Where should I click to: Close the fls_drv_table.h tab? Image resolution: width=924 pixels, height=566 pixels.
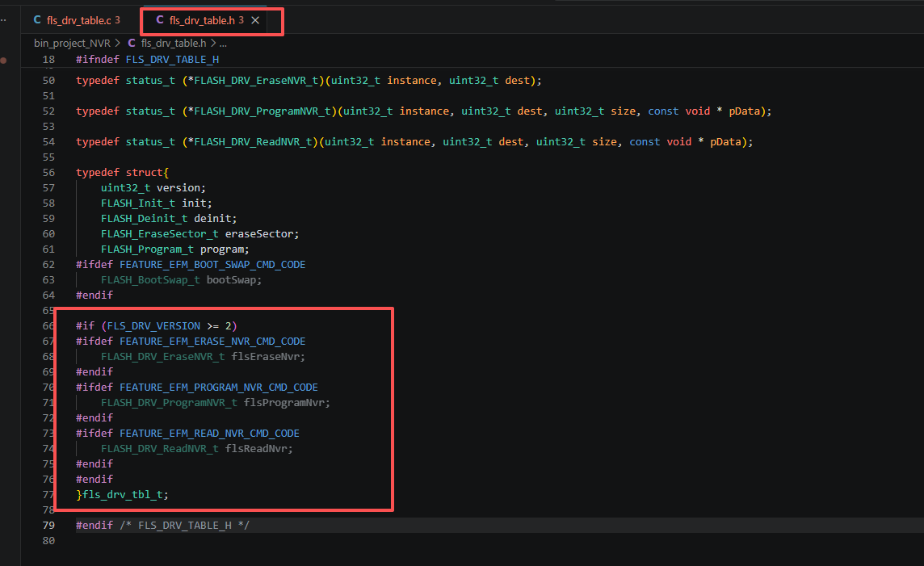point(255,21)
